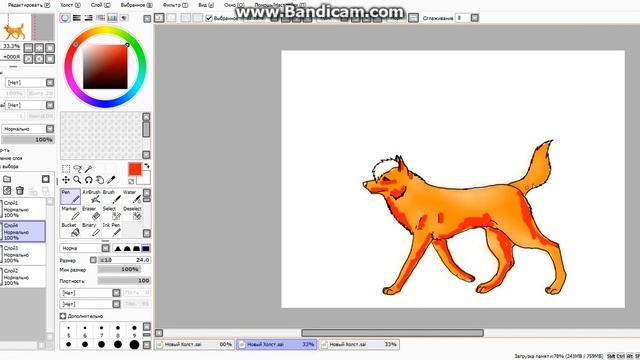The width and height of the screenshot is (640, 360).
Task: Open the Слой menu
Action: (100, 5)
